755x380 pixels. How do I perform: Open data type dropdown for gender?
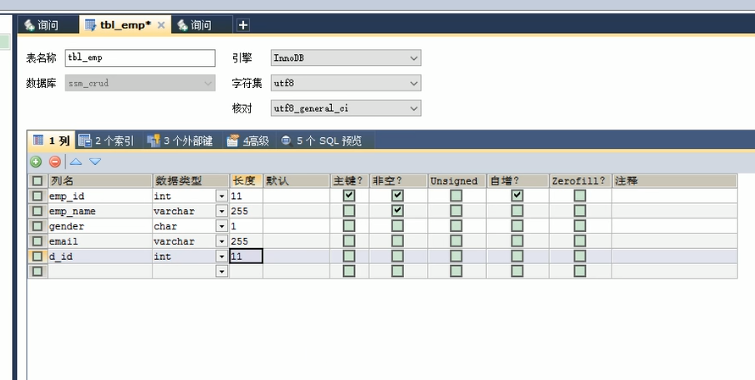pos(221,226)
